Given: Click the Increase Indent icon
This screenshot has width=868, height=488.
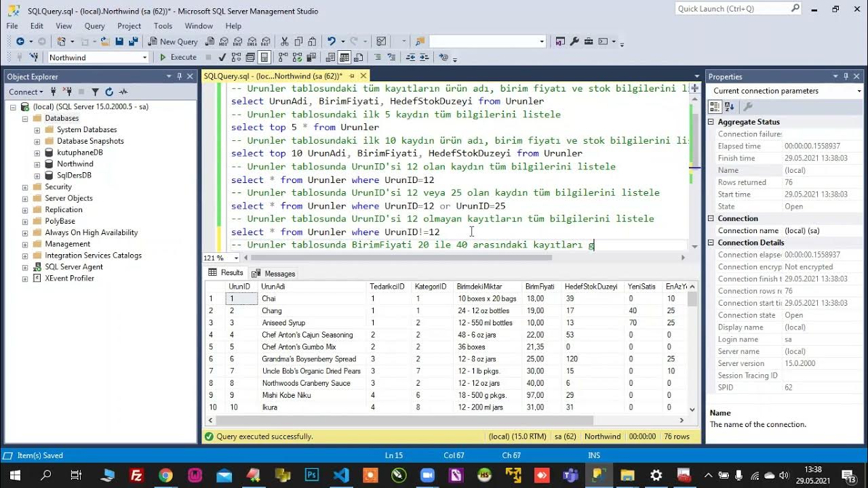Looking at the screenshot, I should click(x=425, y=58).
